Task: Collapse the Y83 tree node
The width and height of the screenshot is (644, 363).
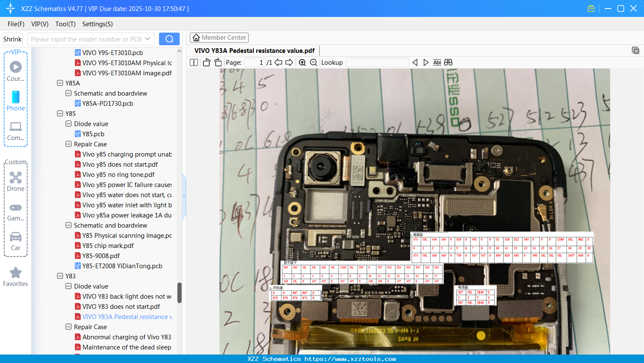Action: [60, 276]
